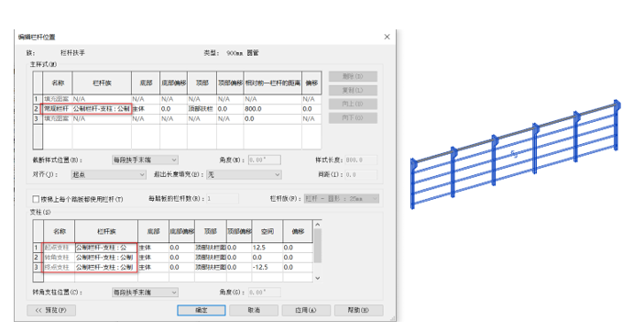Click 顶部 cell in 终点支柱 row

211,268
